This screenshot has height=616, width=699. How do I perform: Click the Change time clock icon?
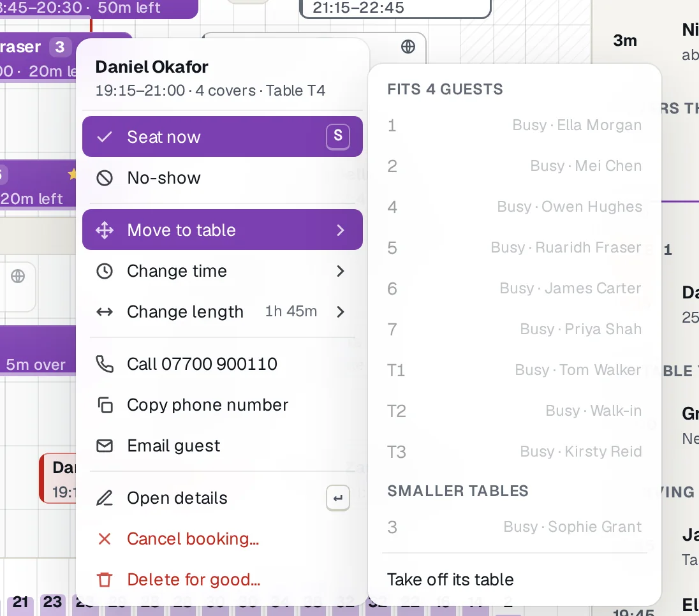(x=105, y=271)
